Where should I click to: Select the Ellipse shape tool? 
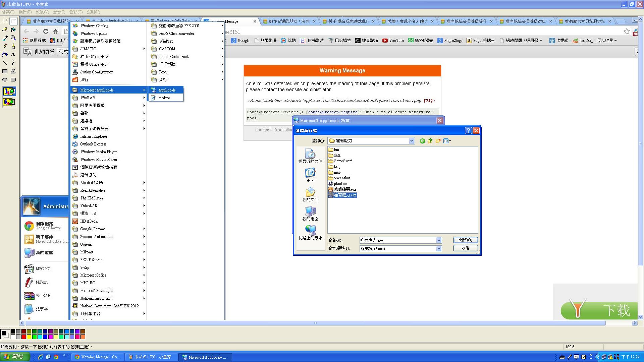click(5, 80)
